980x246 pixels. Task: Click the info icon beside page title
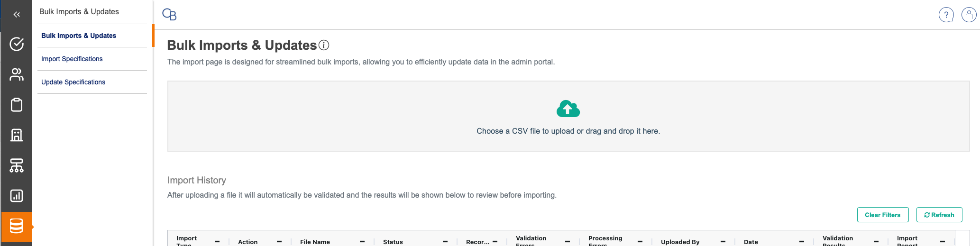(324, 45)
